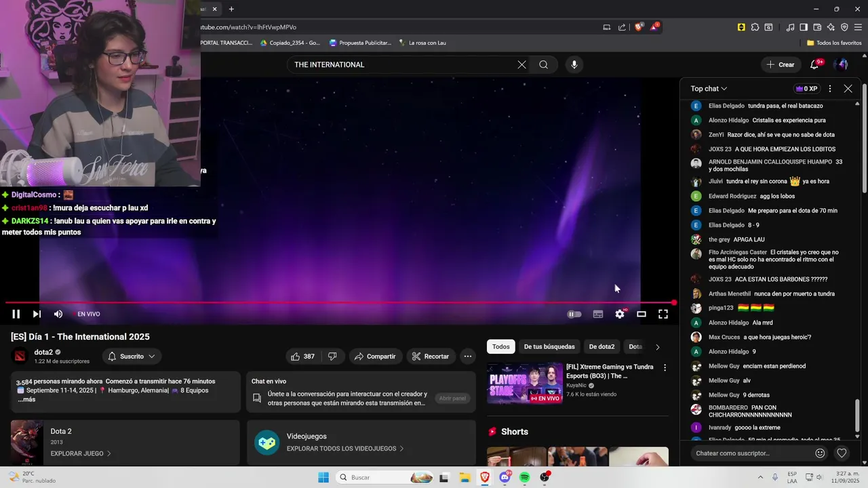Dislike the video
Viewport: 868px width, 488px height.
[332, 357]
